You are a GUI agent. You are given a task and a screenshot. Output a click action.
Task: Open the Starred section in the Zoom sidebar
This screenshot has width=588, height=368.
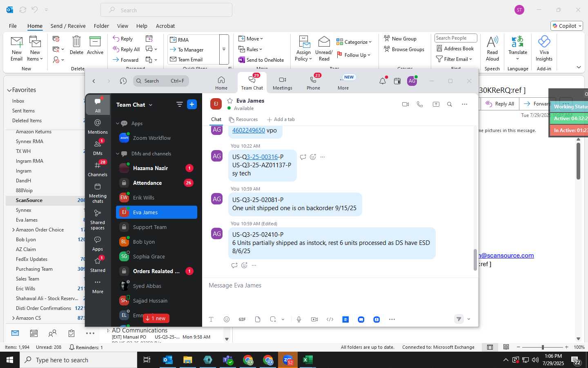coord(98,265)
